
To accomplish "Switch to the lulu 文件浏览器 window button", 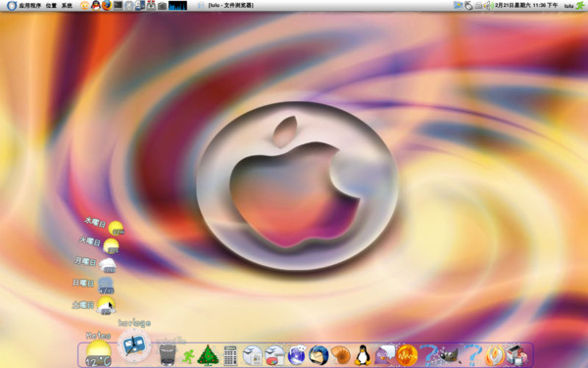I will point(225,5).
